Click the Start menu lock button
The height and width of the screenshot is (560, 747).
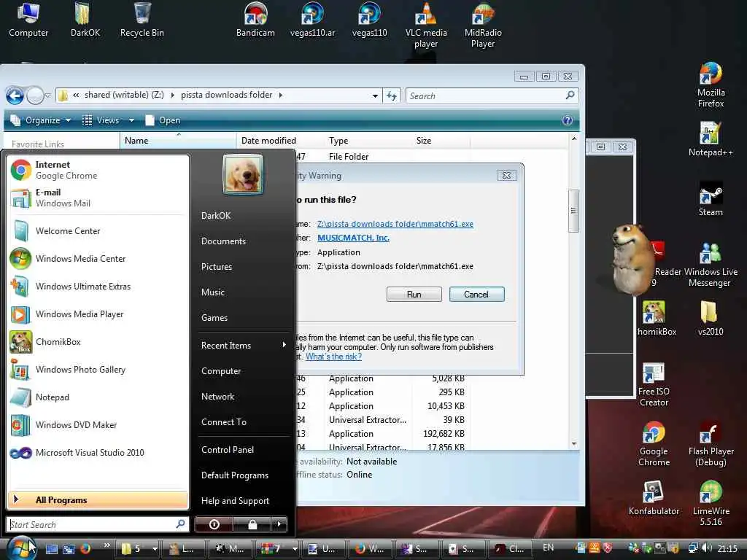coord(252,524)
